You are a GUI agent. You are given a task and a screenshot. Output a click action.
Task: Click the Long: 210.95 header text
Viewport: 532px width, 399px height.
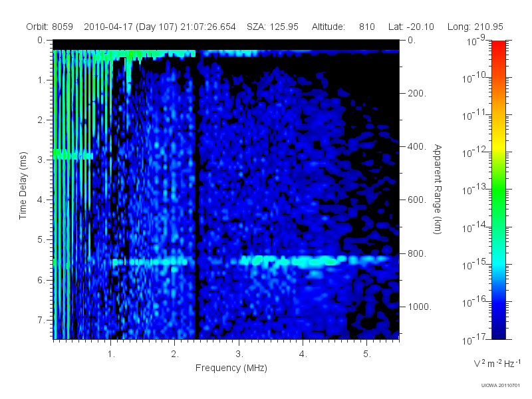tap(475, 27)
